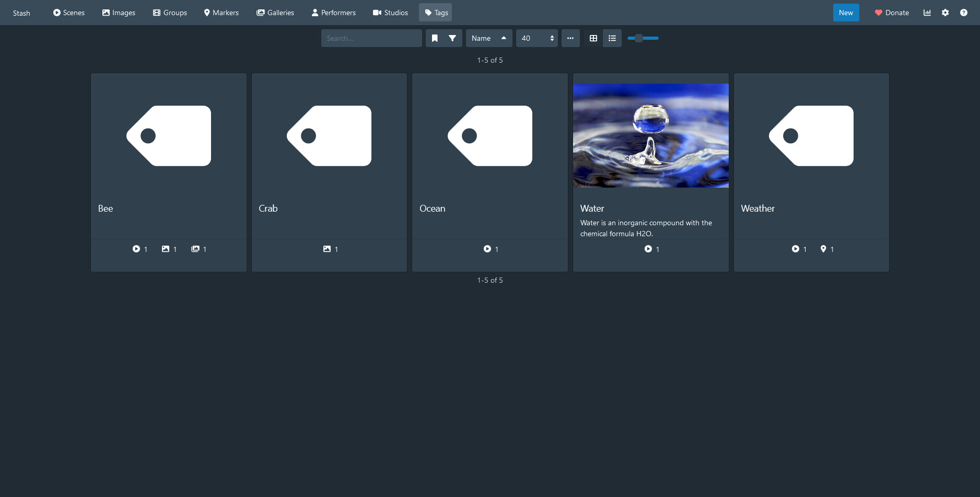Image resolution: width=980 pixels, height=497 pixels.
Task: Click the Weather tag title
Action: point(757,209)
